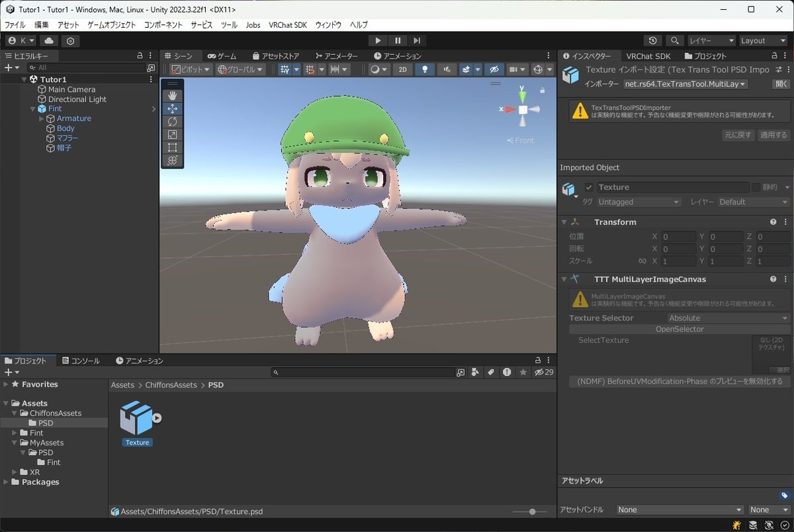Open the ピボット pivot dropdown

[x=191, y=69]
